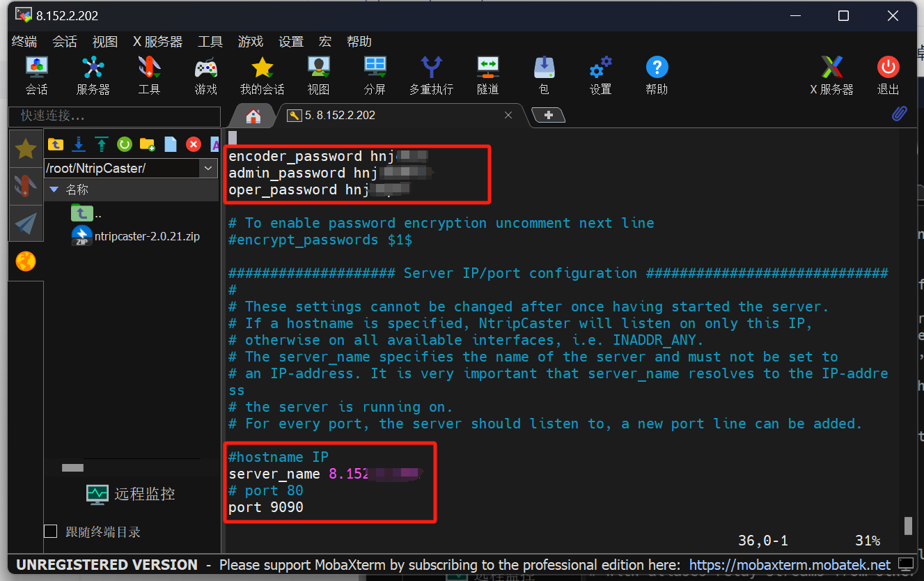Open the 帮助 menu in menu bar
This screenshot has height=581, width=924.
tap(359, 42)
